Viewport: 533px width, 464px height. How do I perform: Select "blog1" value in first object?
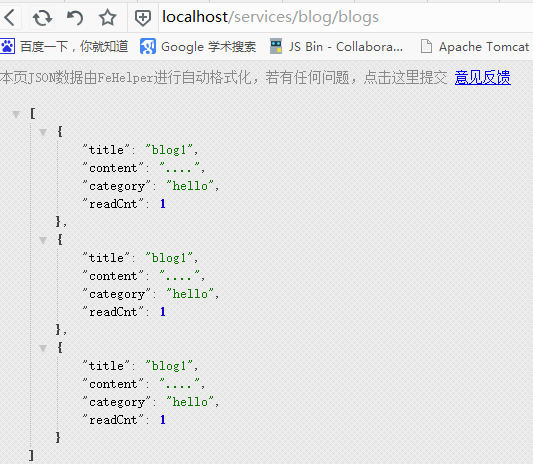point(169,150)
